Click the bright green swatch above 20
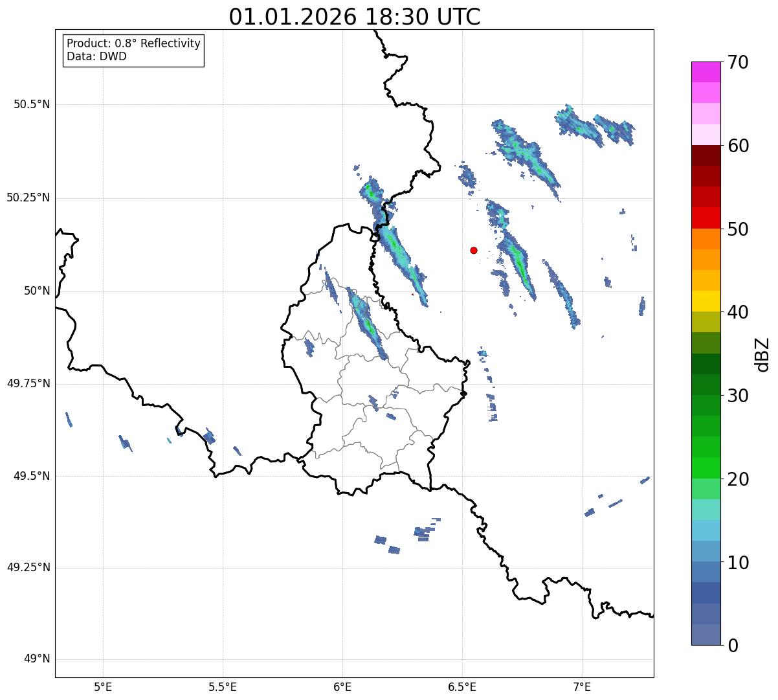The image size is (778, 700). point(706,468)
